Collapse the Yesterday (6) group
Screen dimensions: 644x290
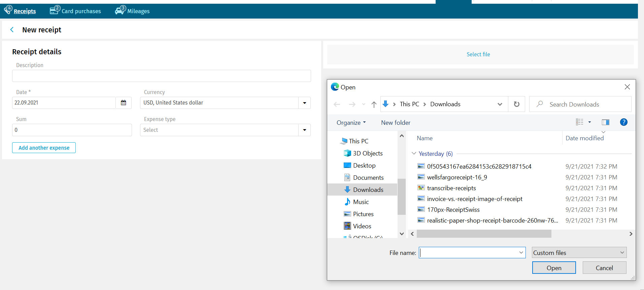[x=414, y=153]
